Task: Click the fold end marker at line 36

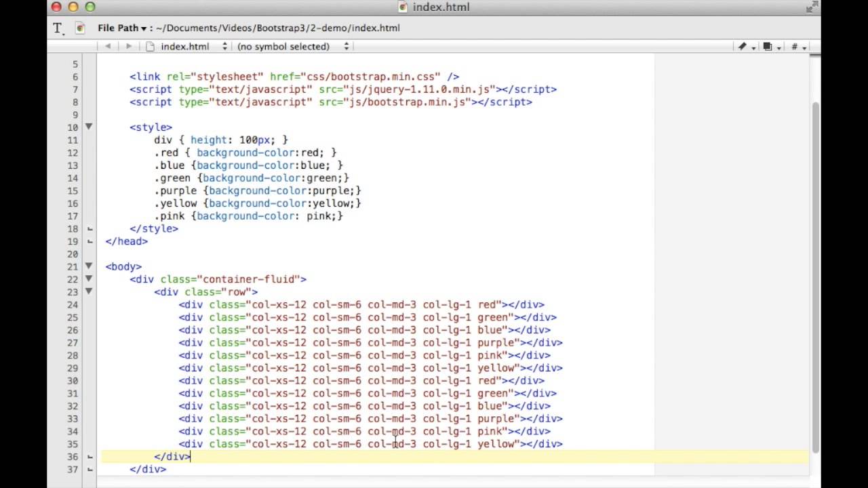Action: pyautogui.click(x=90, y=457)
